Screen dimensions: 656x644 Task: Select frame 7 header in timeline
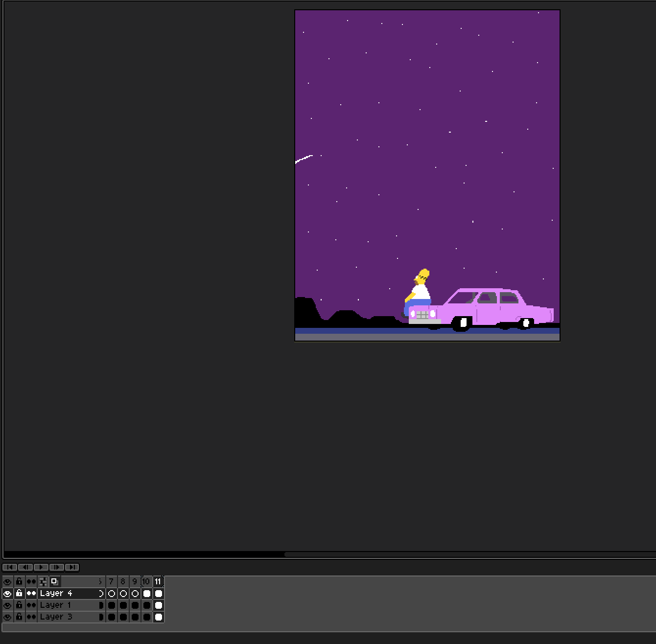[x=112, y=581]
